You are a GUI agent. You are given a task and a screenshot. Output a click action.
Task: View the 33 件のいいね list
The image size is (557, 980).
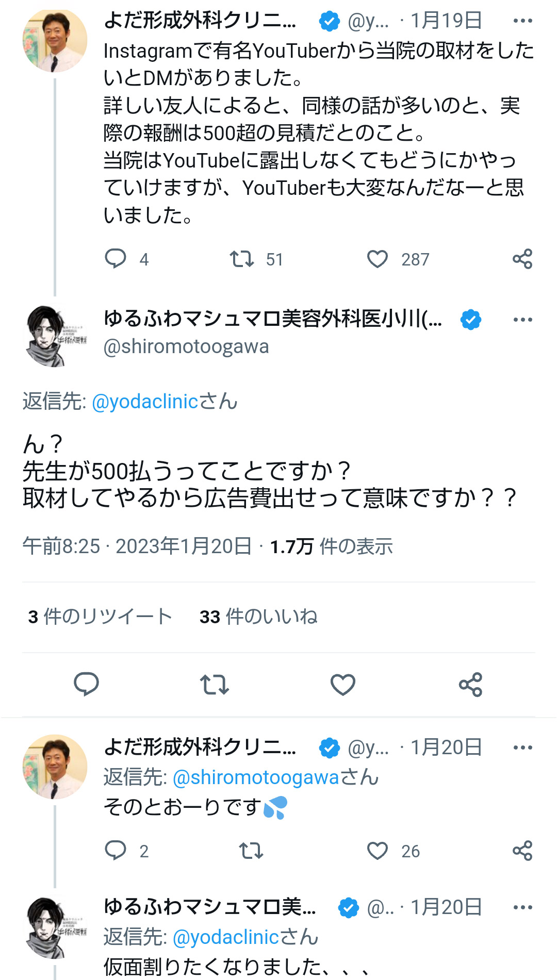click(x=258, y=617)
